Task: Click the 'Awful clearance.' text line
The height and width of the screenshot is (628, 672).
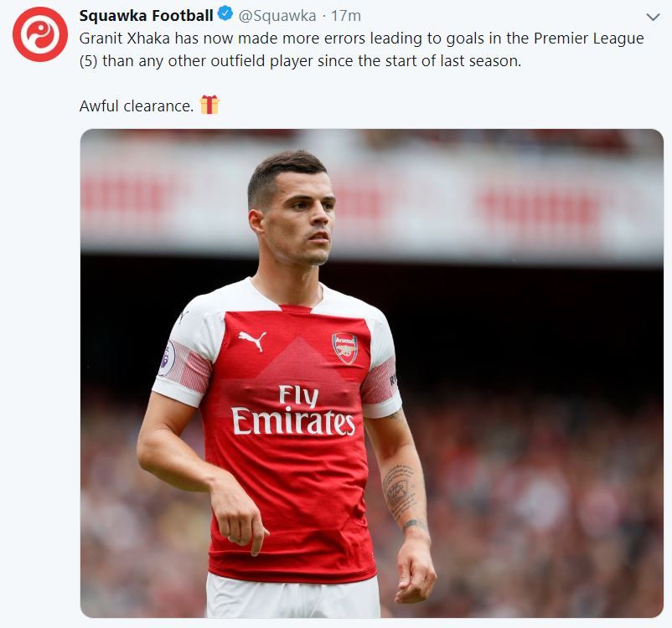Action: pyautogui.click(x=137, y=106)
